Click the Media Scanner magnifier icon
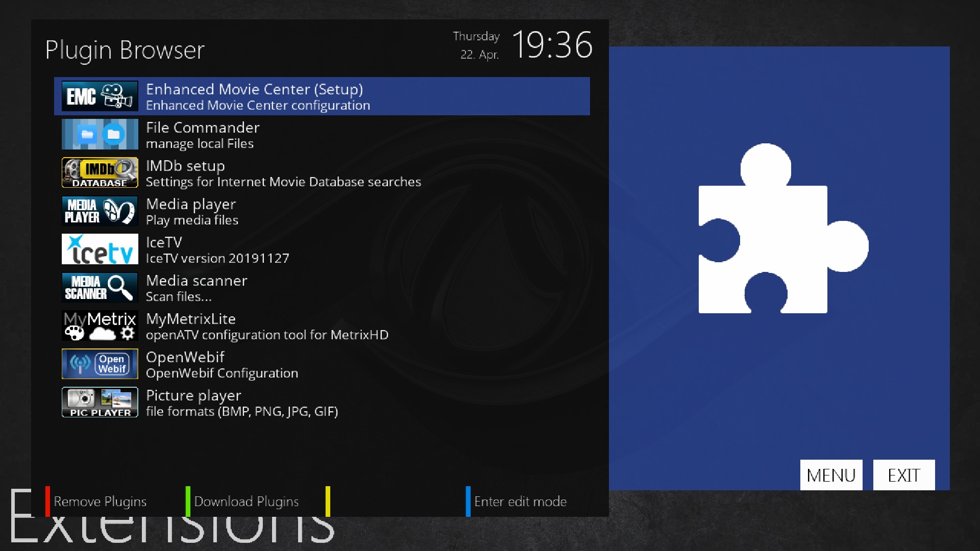980x551 pixels. pyautogui.click(x=100, y=287)
